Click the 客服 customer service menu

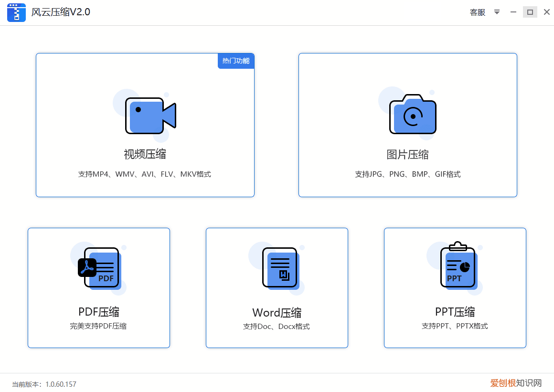[x=477, y=12]
